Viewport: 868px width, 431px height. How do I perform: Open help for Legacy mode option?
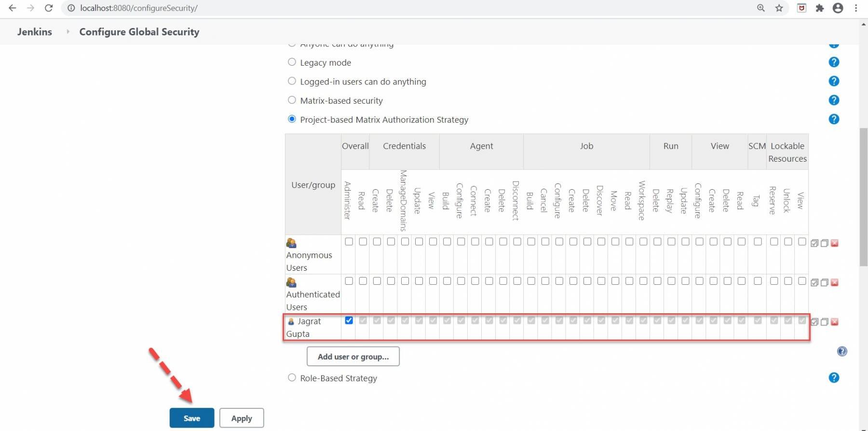(834, 62)
